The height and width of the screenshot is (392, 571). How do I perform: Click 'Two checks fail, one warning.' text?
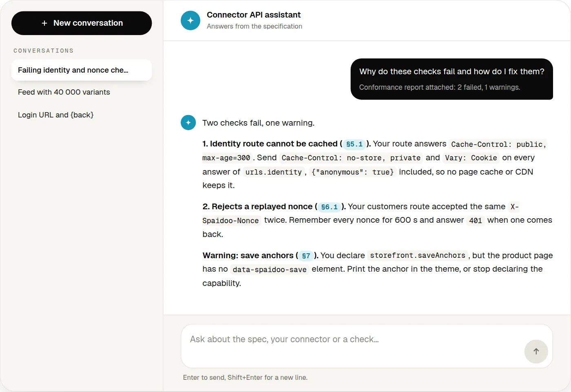pyautogui.click(x=259, y=123)
